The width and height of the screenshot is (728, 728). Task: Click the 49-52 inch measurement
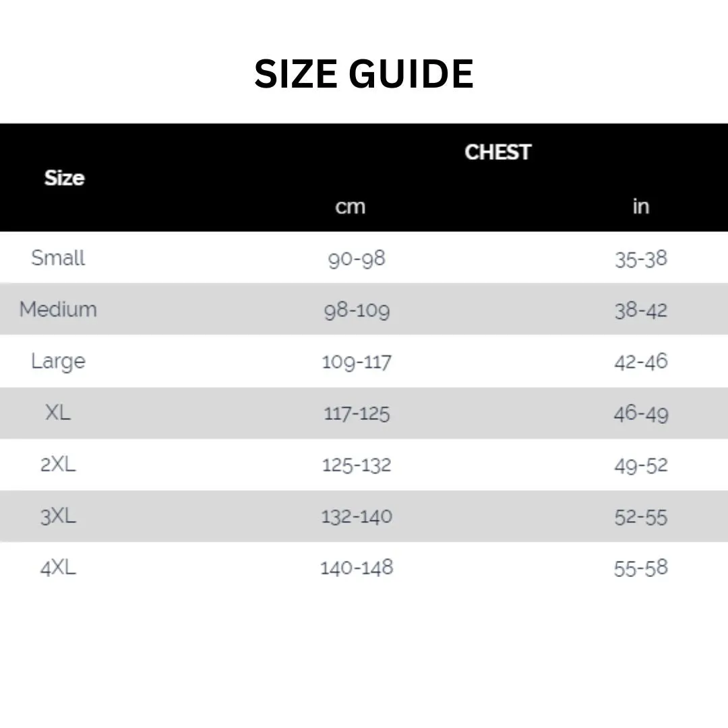pos(641,465)
